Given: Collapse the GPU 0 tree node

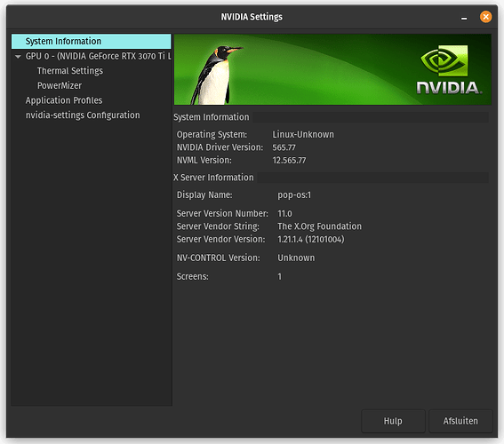Looking at the screenshot, I should (x=18, y=57).
